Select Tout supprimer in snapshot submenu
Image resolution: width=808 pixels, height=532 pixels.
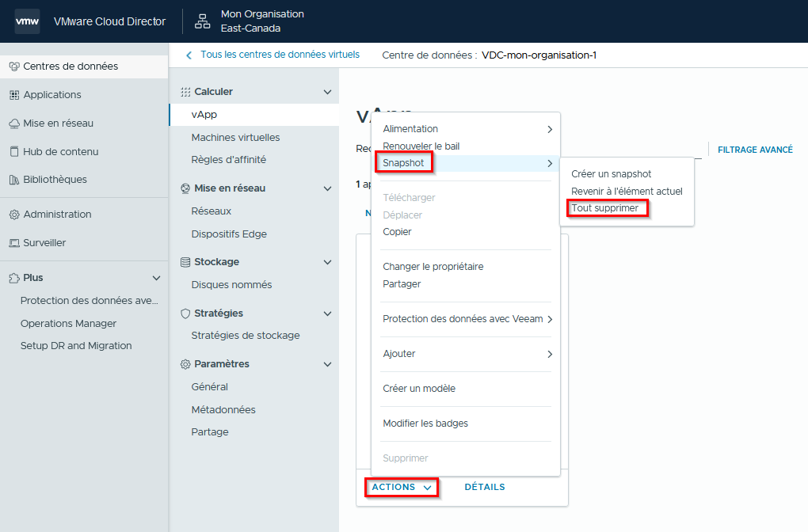[605, 208]
